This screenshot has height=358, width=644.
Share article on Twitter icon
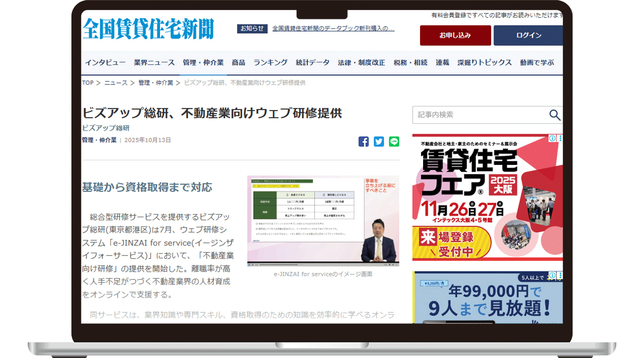(x=379, y=142)
